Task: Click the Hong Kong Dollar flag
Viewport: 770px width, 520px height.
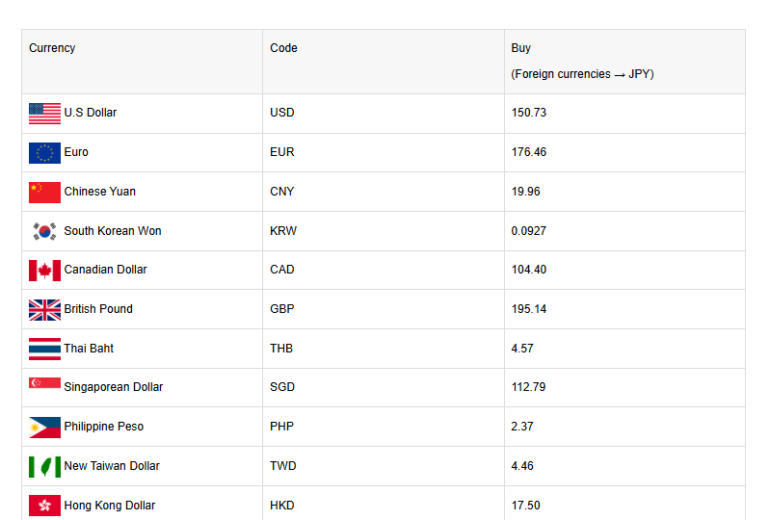Action: tap(45, 505)
